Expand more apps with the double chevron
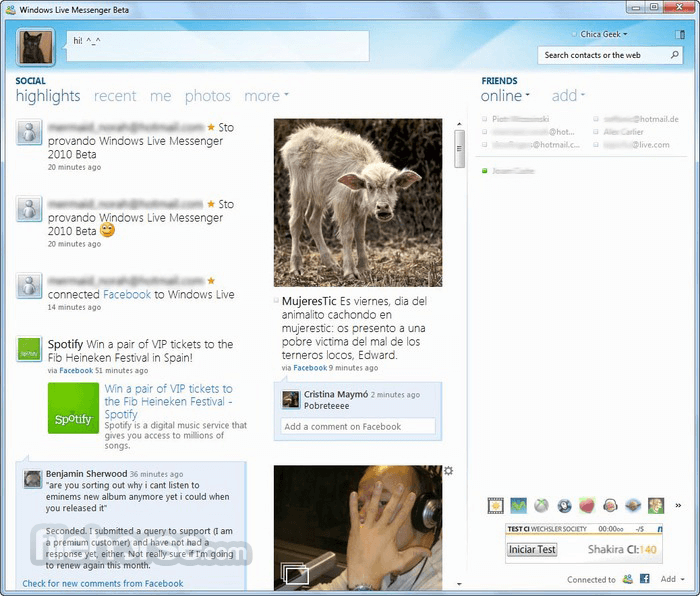 click(678, 505)
